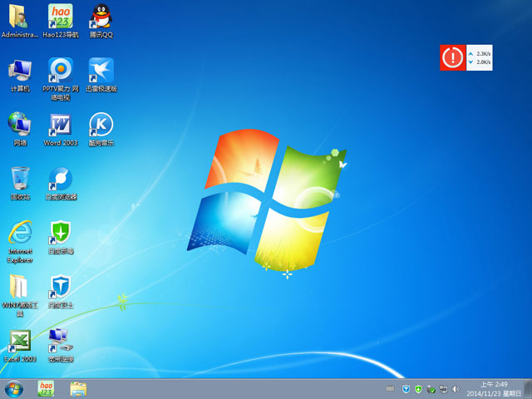Click the red exclamation alert widget
The height and width of the screenshot is (399, 532).
click(453, 57)
